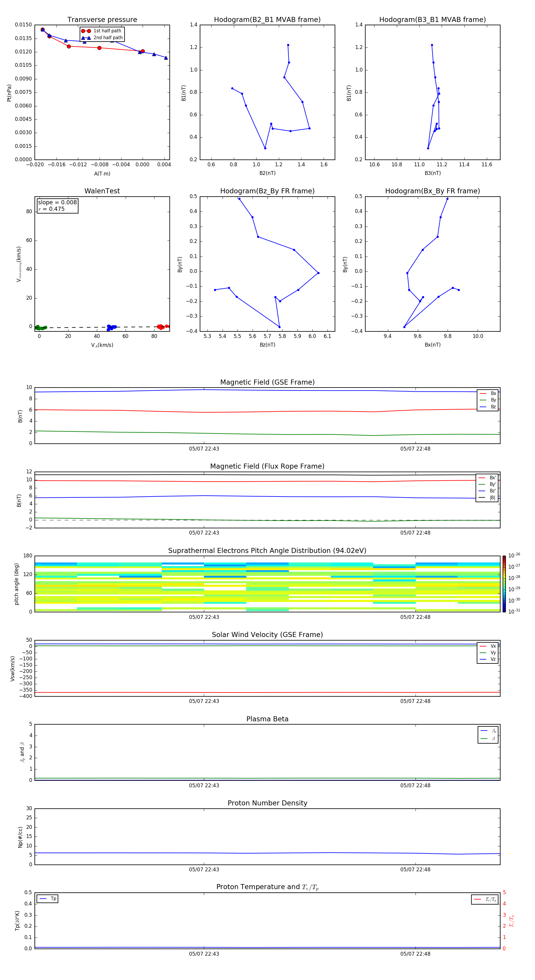Click the 'Transverse pressure' plot title
The width and height of the screenshot is (535, 980).
point(102,20)
